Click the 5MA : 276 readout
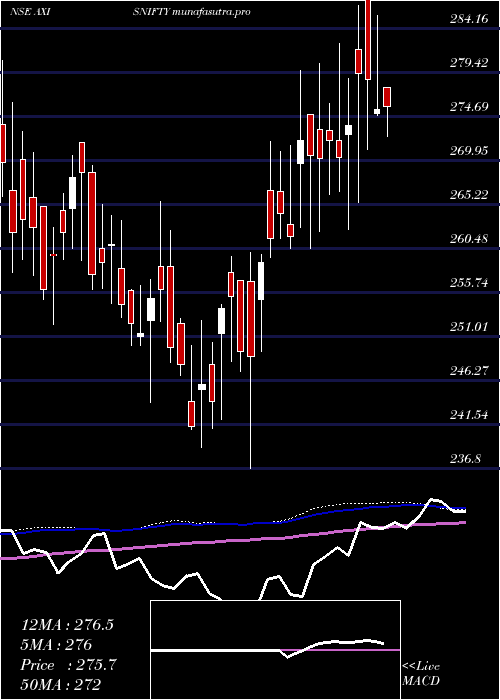The height and width of the screenshot is (700, 500). coord(56,645)
